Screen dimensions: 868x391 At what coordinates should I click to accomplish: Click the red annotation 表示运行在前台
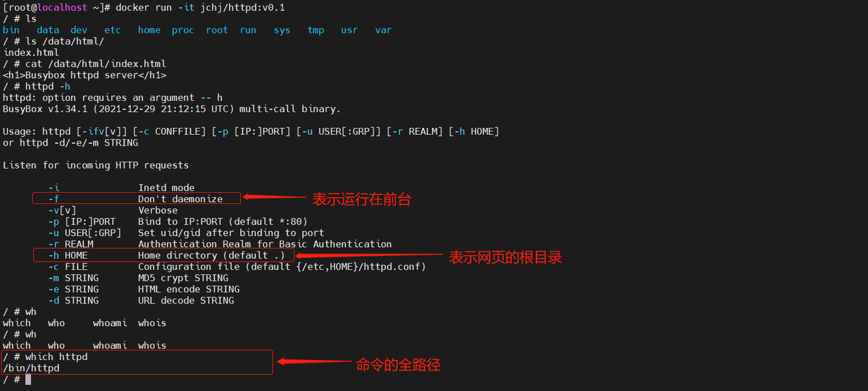click(361, 199)
